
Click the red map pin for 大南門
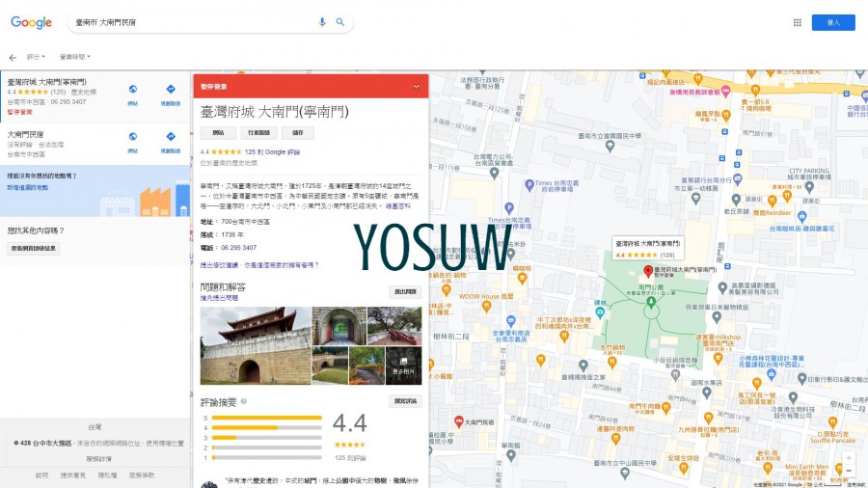click(648, 272)
